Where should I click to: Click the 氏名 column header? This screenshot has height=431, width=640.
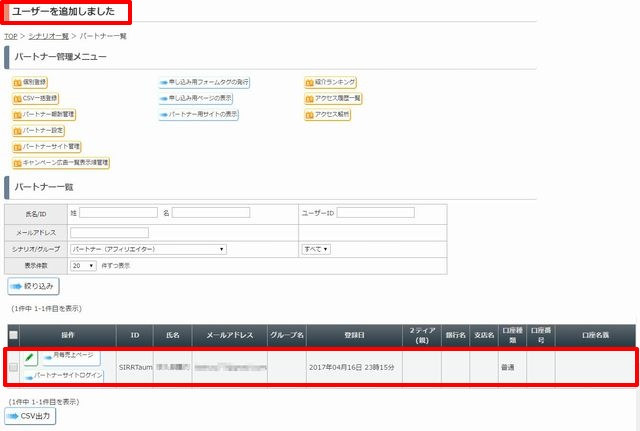click(x=173, y=335)
